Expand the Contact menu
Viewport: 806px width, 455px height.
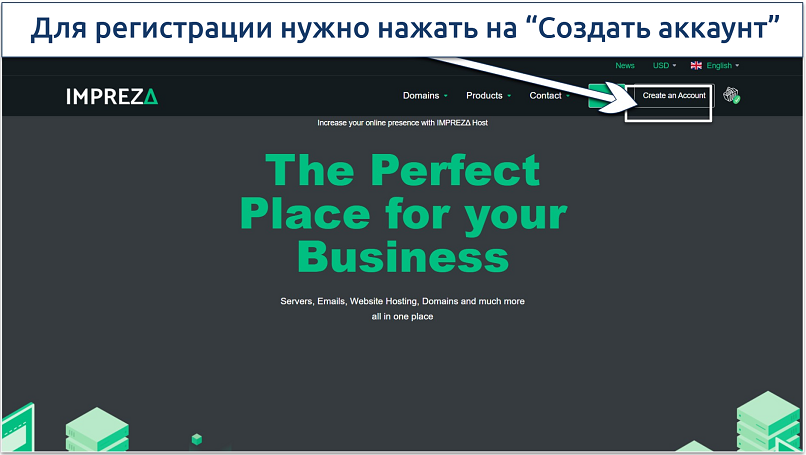[549, 96]
